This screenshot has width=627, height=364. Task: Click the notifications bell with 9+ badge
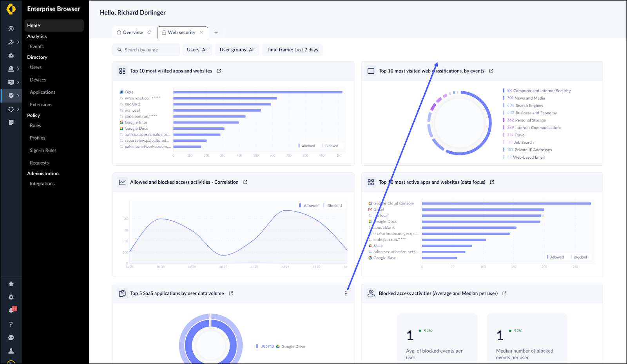11,310
